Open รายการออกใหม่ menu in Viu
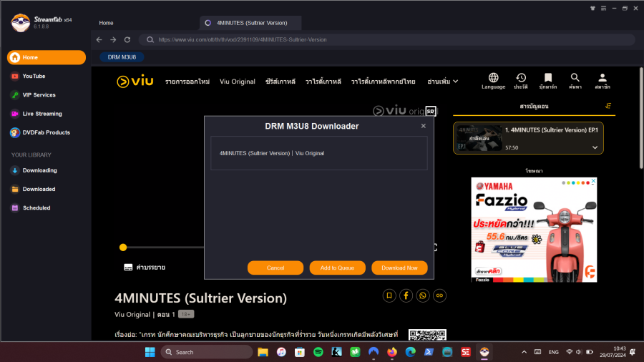The width and height of the screenshot is (644, 362). 187,82
